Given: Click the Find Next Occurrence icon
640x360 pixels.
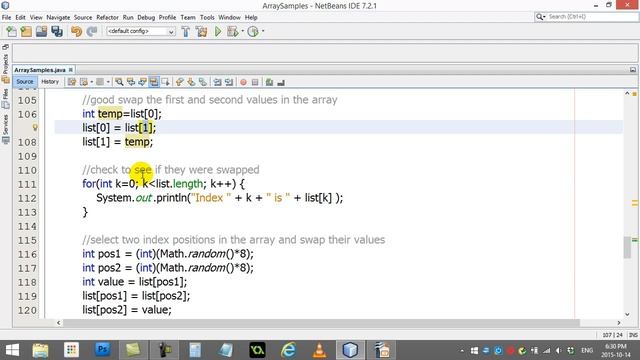Looking at the screenshot, I should coord(142,82).
